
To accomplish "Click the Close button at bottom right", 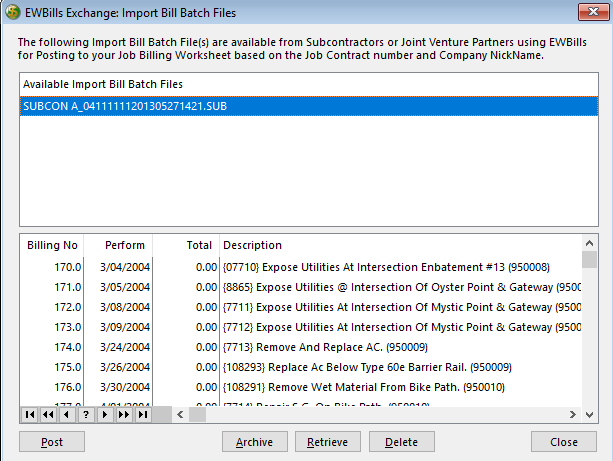I will point(564,442).
